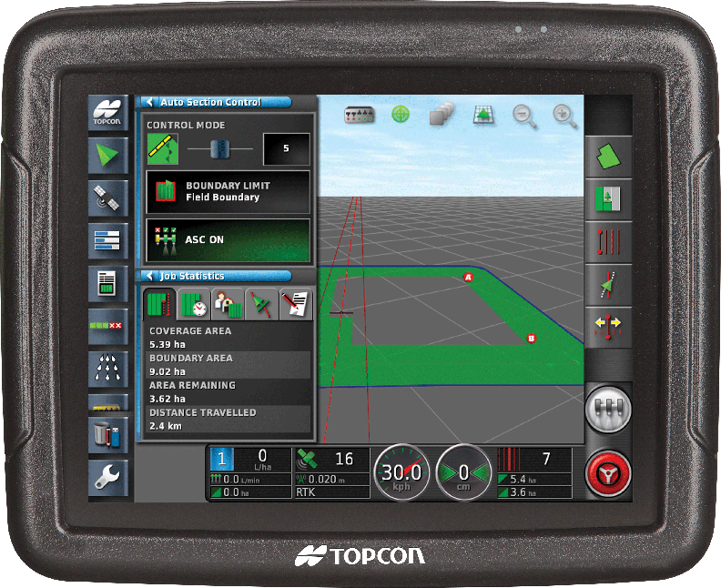Image resolution: width=721 pixels, height=588 pixels.
Task: Click the control mode value field showing 5
Action: point(287,148)
